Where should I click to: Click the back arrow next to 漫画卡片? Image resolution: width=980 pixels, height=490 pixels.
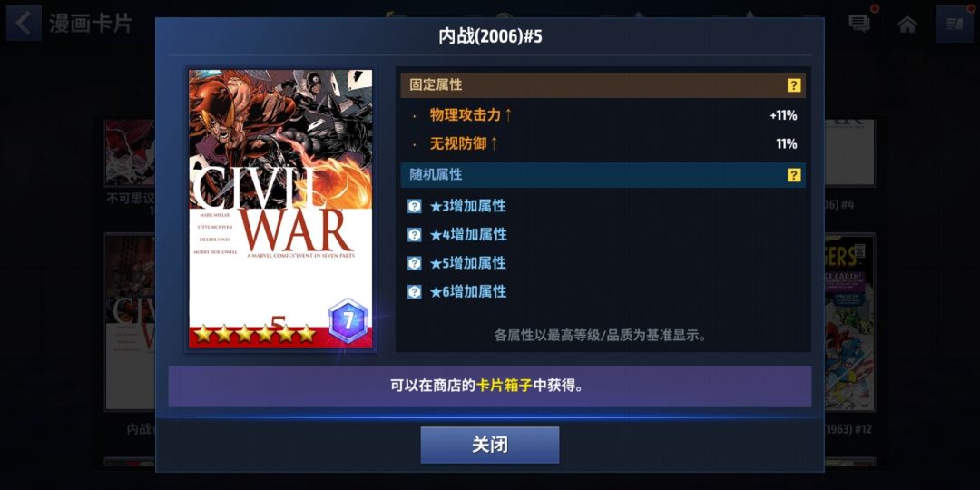pyautogui.click(x=24, y=23)
